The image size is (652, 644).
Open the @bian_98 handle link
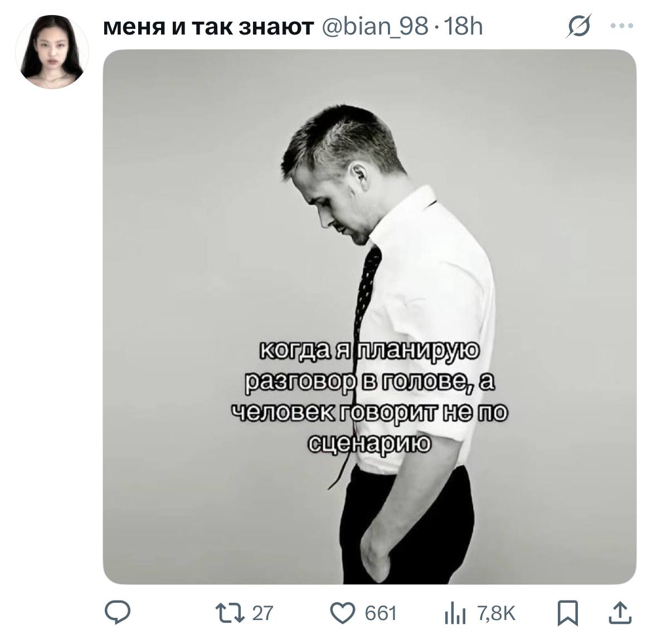[375, 26]
